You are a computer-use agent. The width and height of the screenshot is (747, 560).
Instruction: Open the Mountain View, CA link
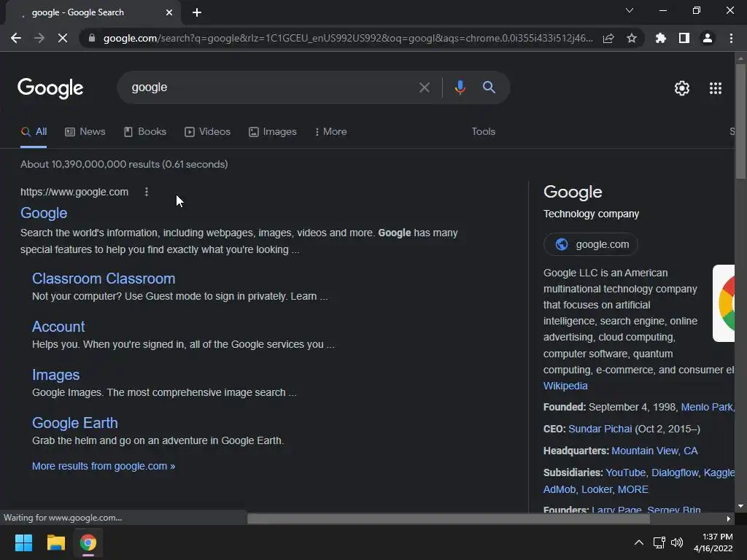[654, 451]
